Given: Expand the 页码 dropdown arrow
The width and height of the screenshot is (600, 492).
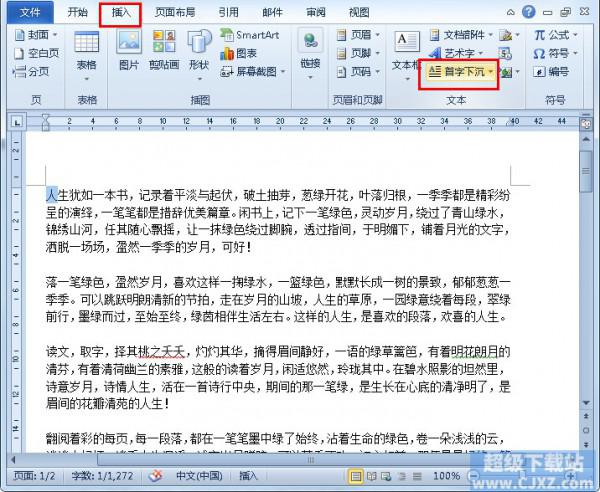Looking at the screenshot, I should tap(378, 72).
